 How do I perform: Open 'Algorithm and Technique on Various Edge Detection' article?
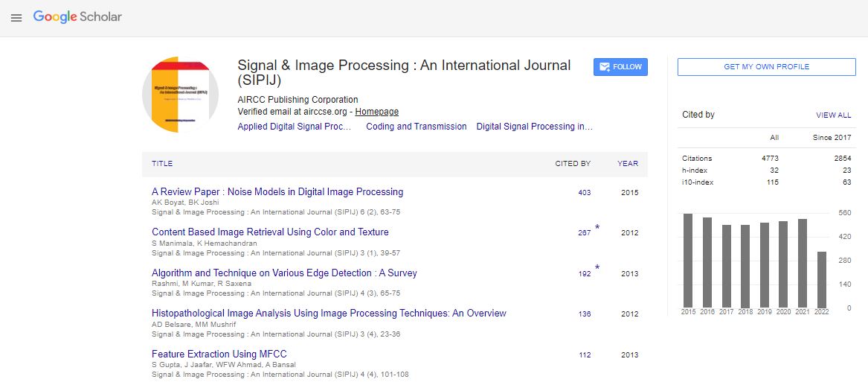click(x=284, y=273)
